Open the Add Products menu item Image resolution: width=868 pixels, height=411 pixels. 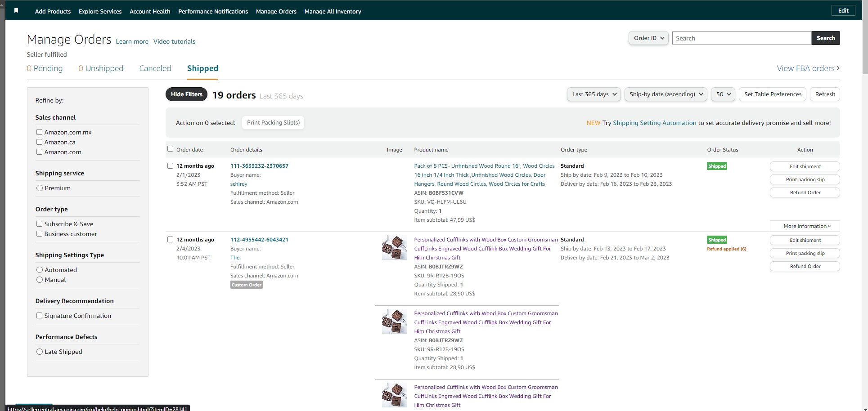[x=53, y=11]
